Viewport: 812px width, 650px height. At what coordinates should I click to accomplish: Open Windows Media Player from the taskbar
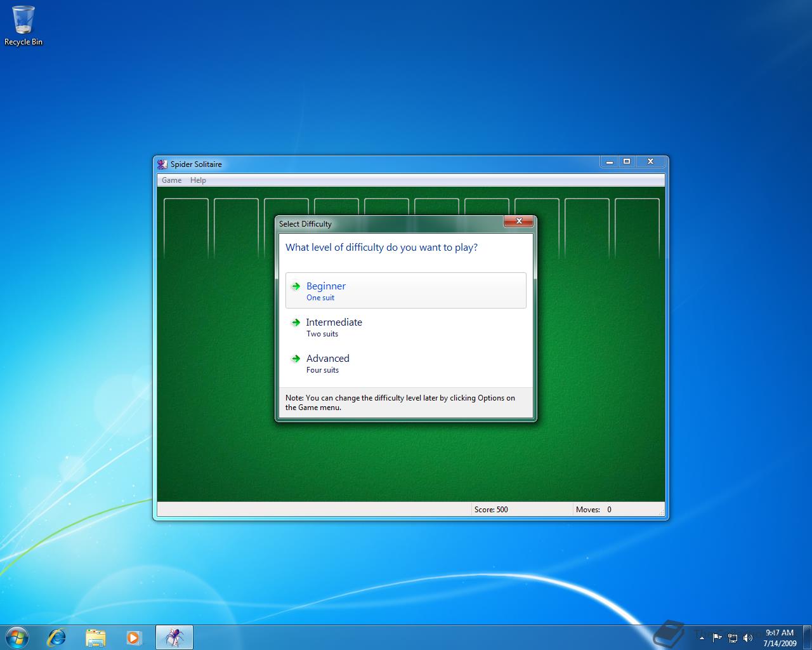click(x=133, y=637)
